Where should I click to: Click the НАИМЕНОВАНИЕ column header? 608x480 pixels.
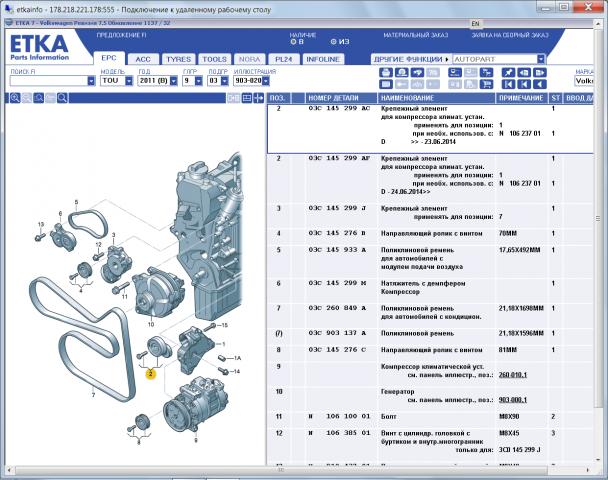437,98
